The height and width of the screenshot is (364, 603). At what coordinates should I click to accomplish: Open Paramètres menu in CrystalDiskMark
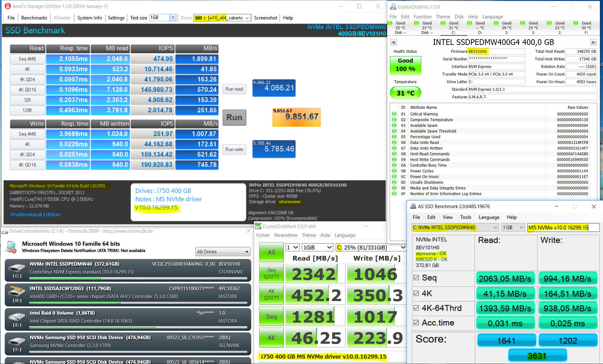(286, 235)
